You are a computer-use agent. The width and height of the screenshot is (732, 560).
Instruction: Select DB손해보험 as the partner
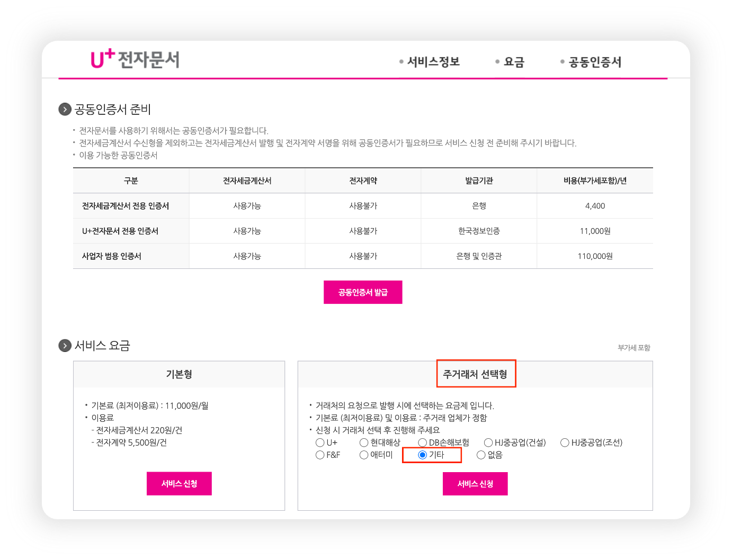(x=423, y=442)
